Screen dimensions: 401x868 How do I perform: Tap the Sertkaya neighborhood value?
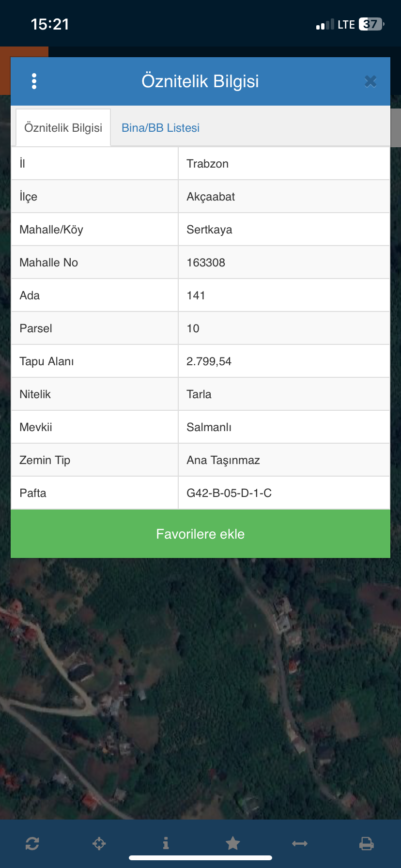[209, 230]
